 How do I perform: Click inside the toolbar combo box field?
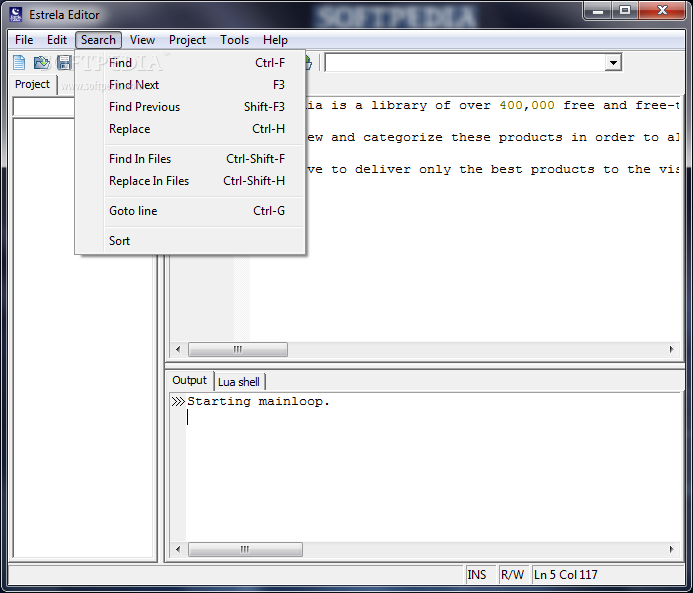pos(465,62)
